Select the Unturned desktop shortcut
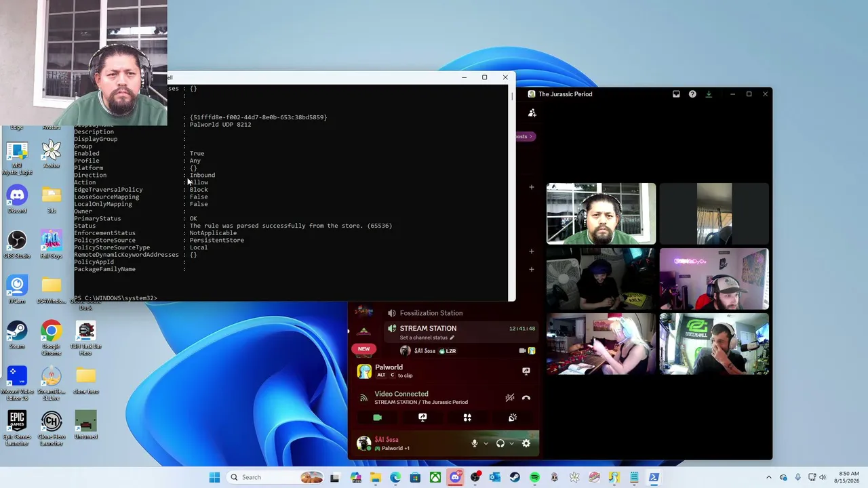This screenshot has height=488, width=868. (x=85, y=426)
